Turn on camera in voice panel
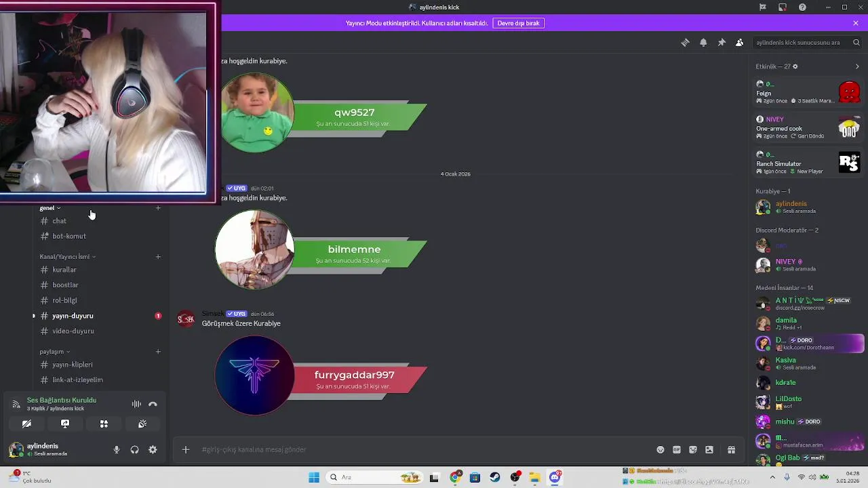The height and width of the screenshot is (488, 868). (26, 424)
